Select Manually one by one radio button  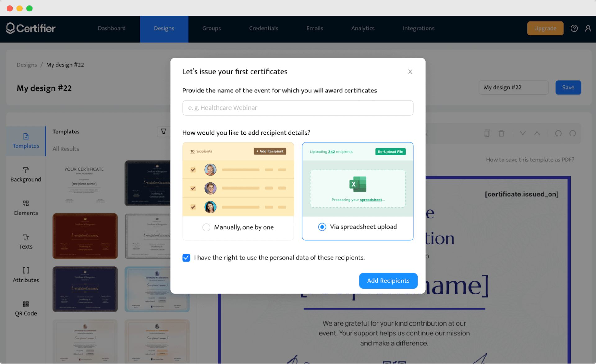[x=206, y=227]
